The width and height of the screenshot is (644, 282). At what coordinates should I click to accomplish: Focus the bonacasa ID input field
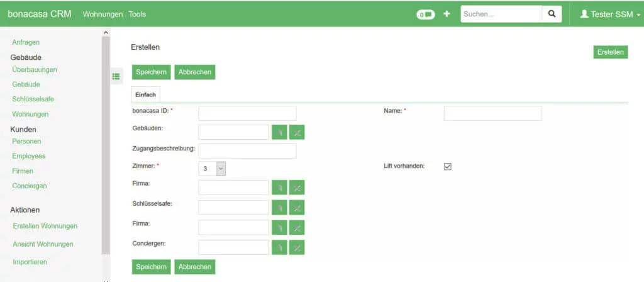tap(247, 113)
